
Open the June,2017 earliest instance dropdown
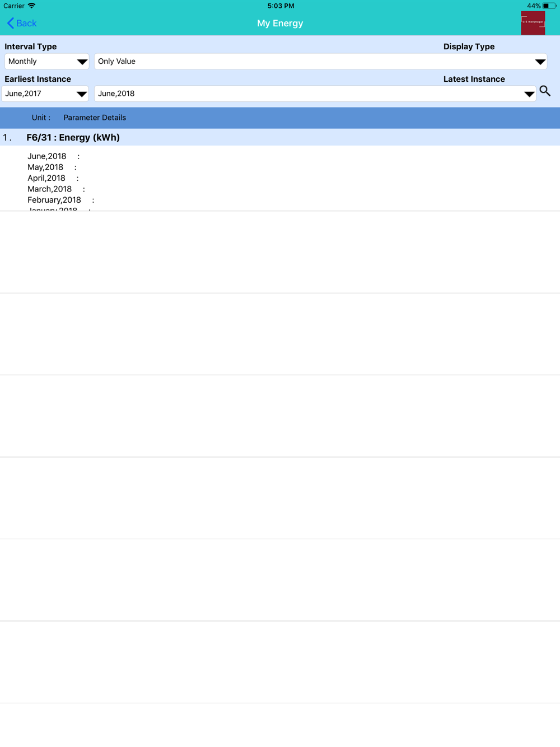45,94
